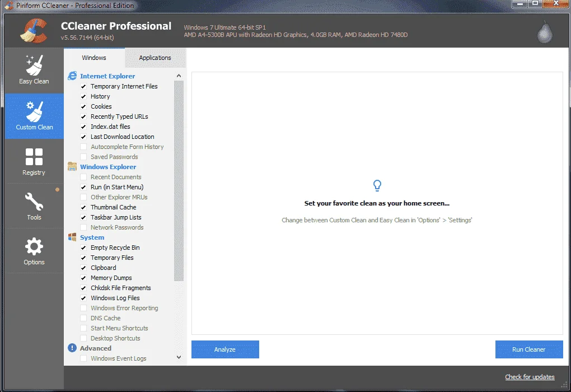This screenshot has height=392, width=571.
Task: Enable Network Passwords checkbox
Action: pyautogui.click(x=83, y=227)
